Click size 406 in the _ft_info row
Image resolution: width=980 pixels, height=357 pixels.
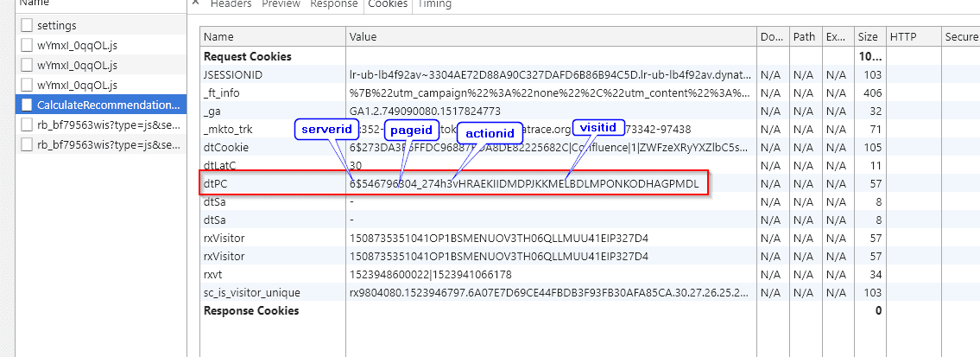tap(872, 93)
